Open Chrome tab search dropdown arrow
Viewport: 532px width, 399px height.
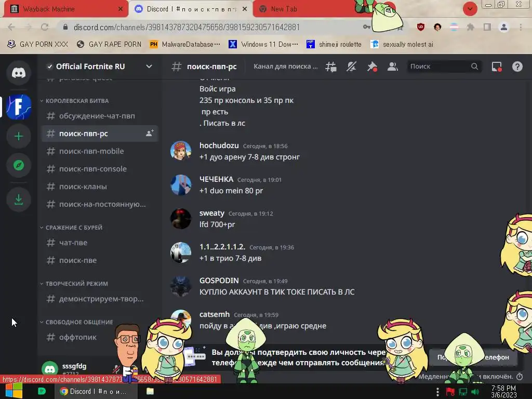click(470, 8)
